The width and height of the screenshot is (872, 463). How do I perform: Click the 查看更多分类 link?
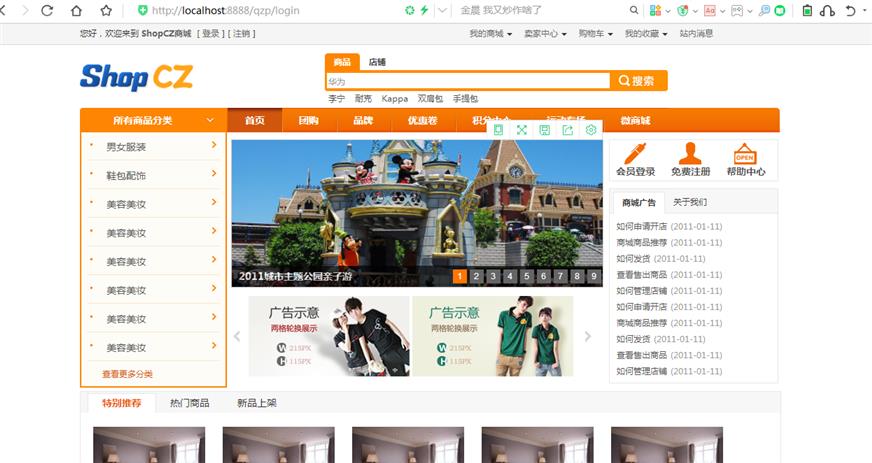pyautogui.click(x=127, y=374)
